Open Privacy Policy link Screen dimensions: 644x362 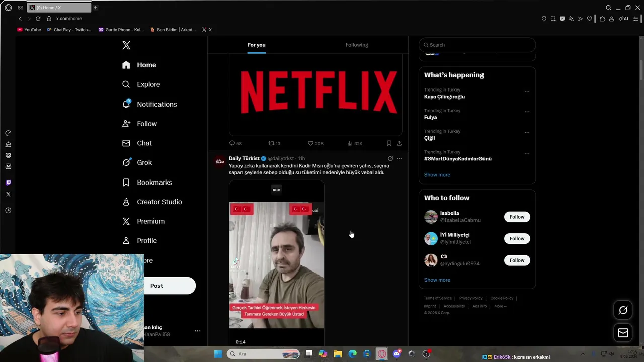(471, 298)
